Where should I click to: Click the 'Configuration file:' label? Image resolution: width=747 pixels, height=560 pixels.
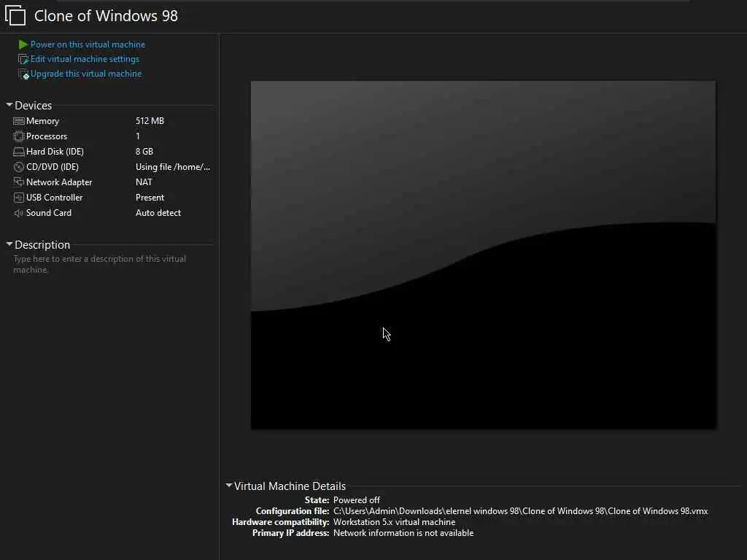tap(293, 511)
